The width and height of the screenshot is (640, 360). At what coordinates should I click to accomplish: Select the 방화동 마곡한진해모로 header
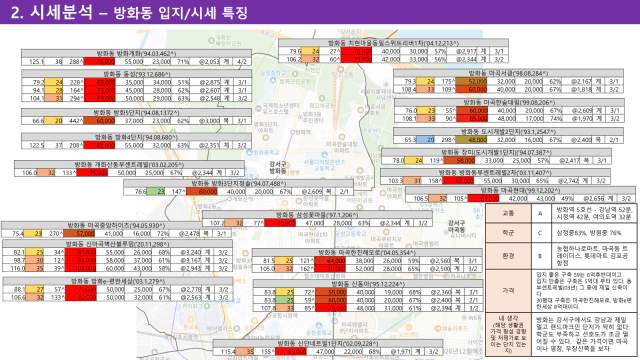367,253
